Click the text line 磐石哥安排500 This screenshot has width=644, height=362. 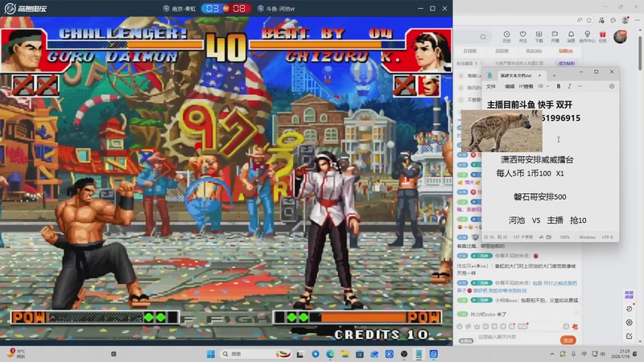539,197
